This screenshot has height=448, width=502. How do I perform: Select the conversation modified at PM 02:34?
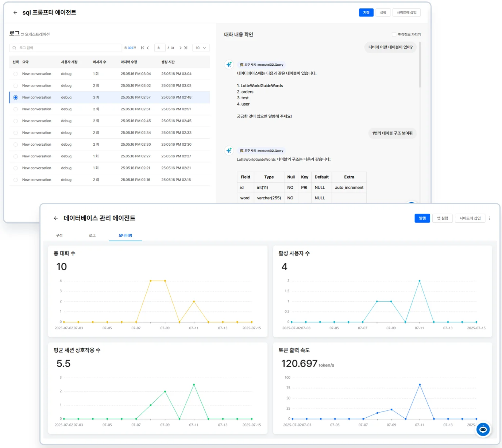tap(15, 133)
